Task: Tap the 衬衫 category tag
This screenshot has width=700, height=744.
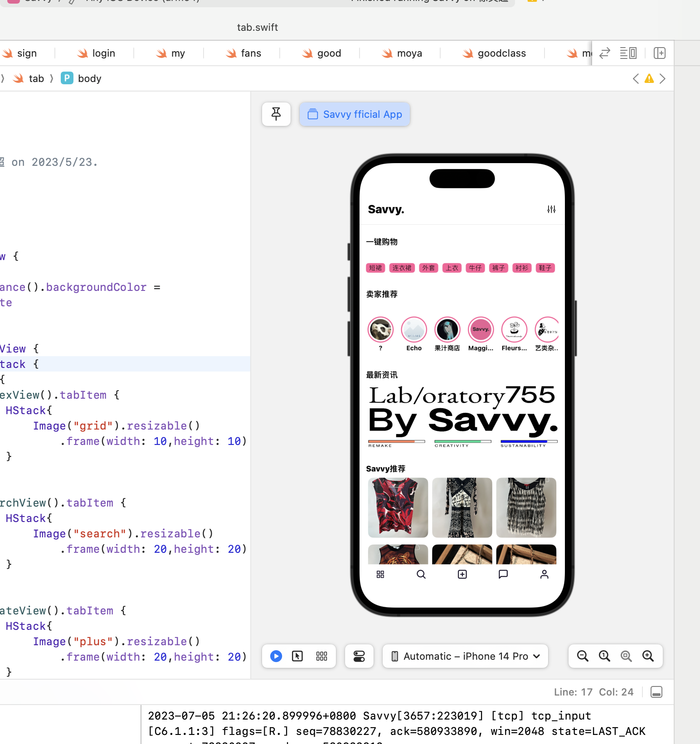Action: (522, 268)
